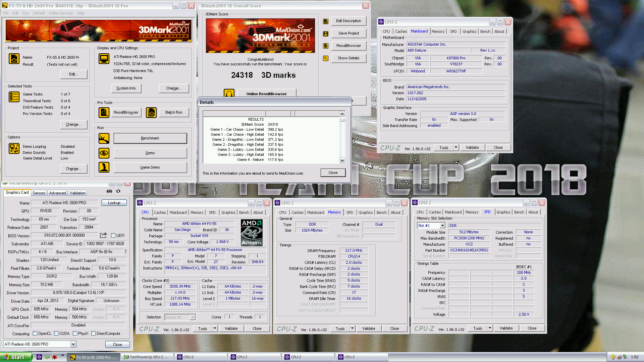This screenshot has width=644, height=362.
Task: Click the Show Details magnifier icon
Action: [325, 58]
